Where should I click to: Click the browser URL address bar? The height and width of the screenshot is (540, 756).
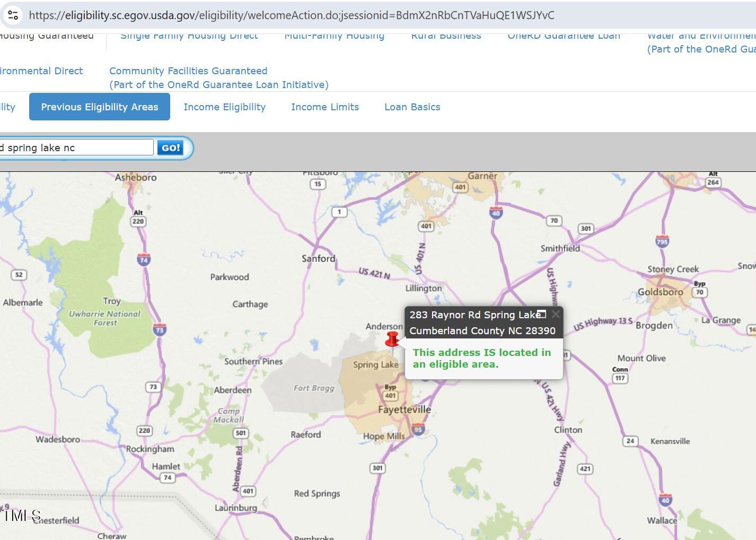(x=292, y=15)
